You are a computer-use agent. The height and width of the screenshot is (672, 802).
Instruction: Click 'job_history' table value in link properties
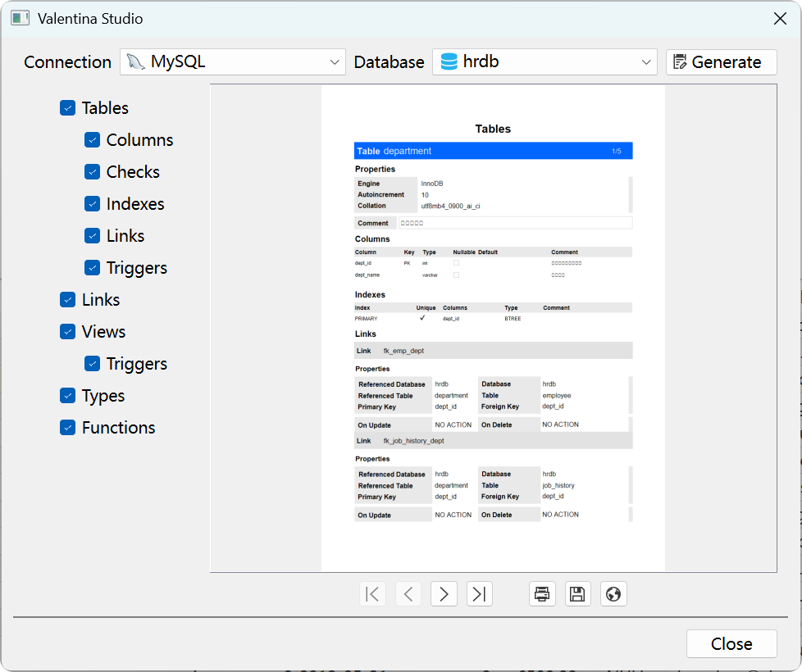558,485
